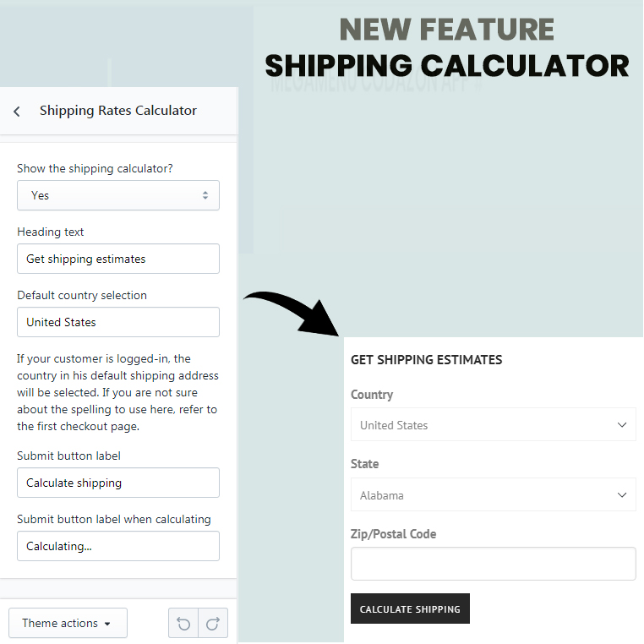Image resolution: width=644 pixels, height=644 pixels.
Task: Click the Calculate Shipping button
Action: click(410, 609)
